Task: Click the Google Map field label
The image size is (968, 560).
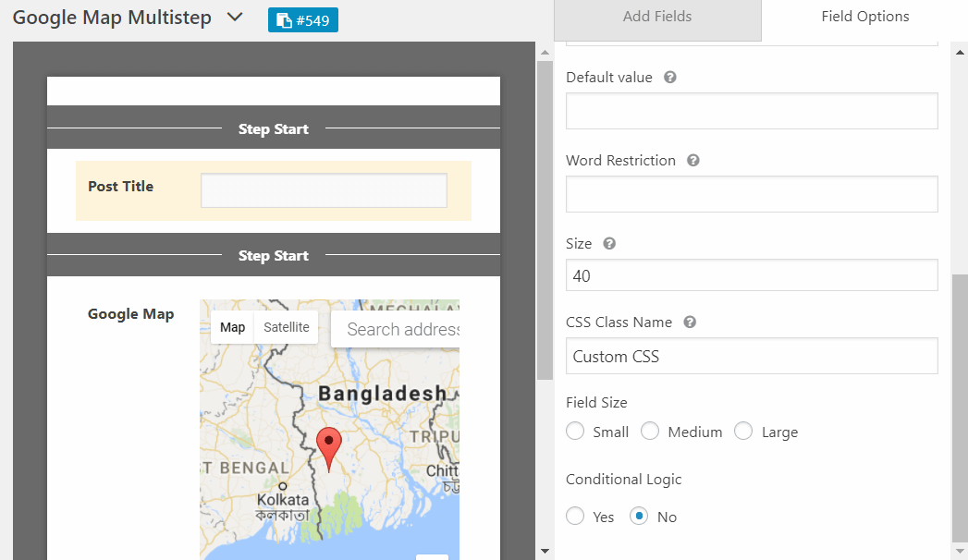Action: click(131, 314)
